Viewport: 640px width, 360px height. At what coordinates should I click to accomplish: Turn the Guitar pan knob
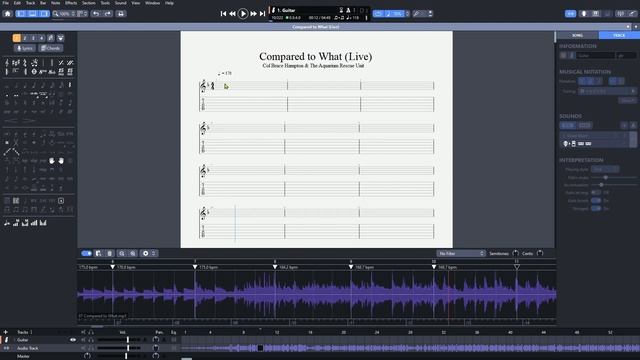pos(156,340)
